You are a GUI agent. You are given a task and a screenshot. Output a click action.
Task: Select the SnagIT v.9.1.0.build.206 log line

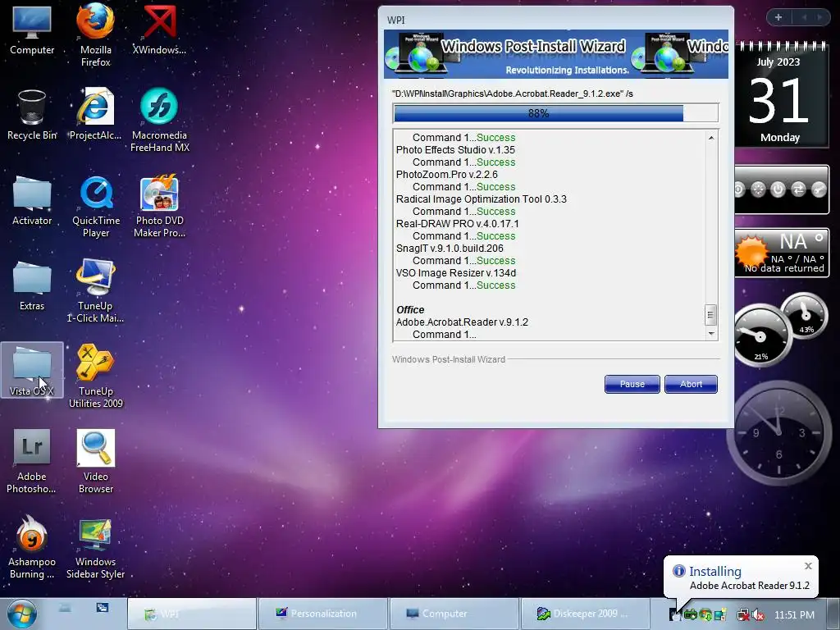click(x=450, y=249)
